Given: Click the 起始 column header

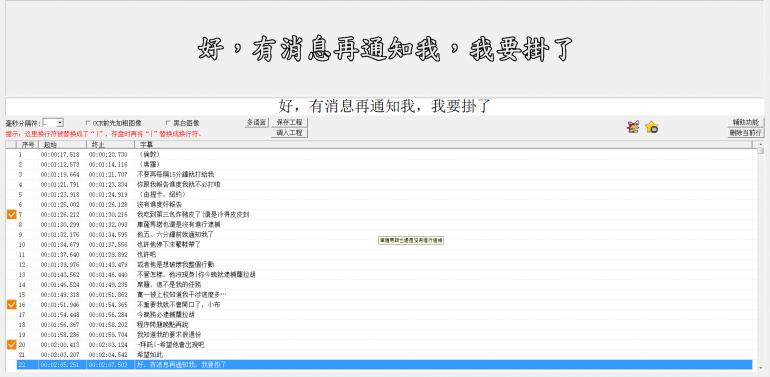Looking at the screenshot, I should (62, 145).
